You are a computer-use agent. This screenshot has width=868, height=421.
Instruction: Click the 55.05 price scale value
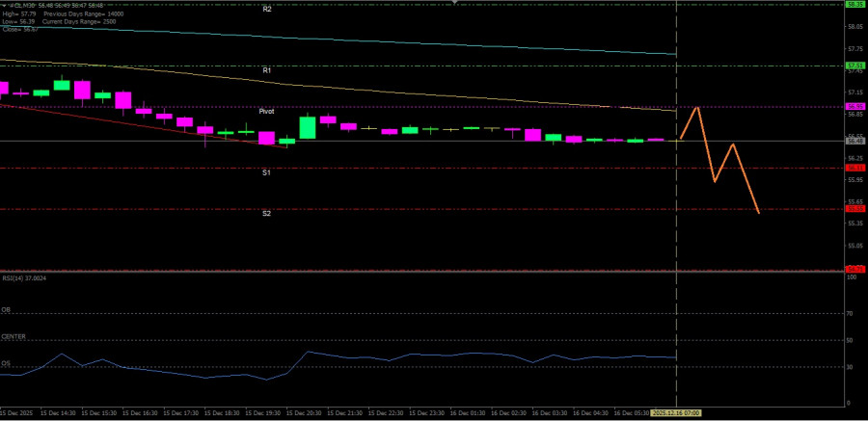click(x=855, y=245)
